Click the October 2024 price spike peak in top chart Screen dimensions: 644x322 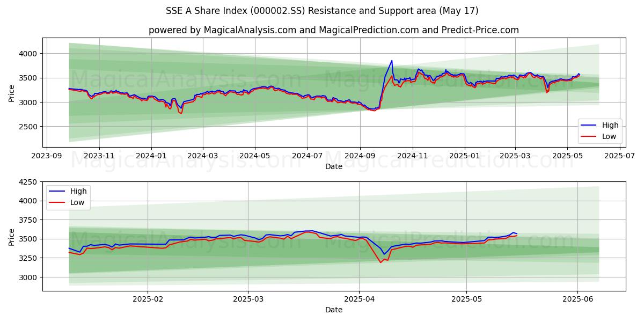click(392, 61)
